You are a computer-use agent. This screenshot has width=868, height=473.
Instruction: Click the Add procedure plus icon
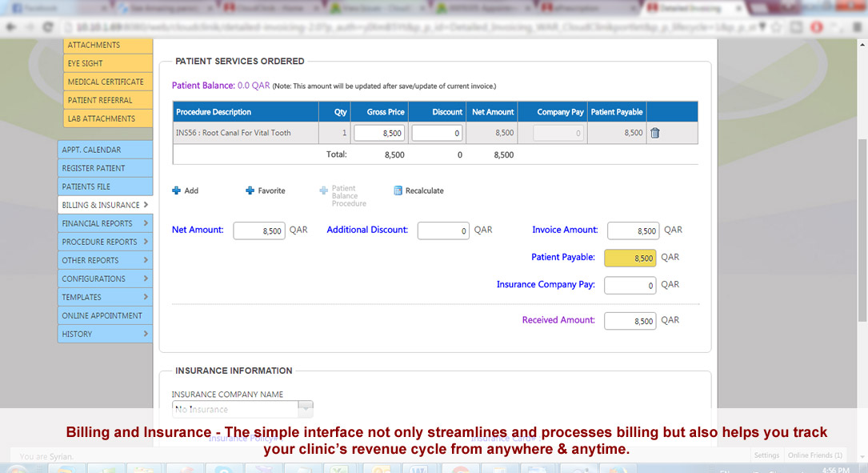177,190
